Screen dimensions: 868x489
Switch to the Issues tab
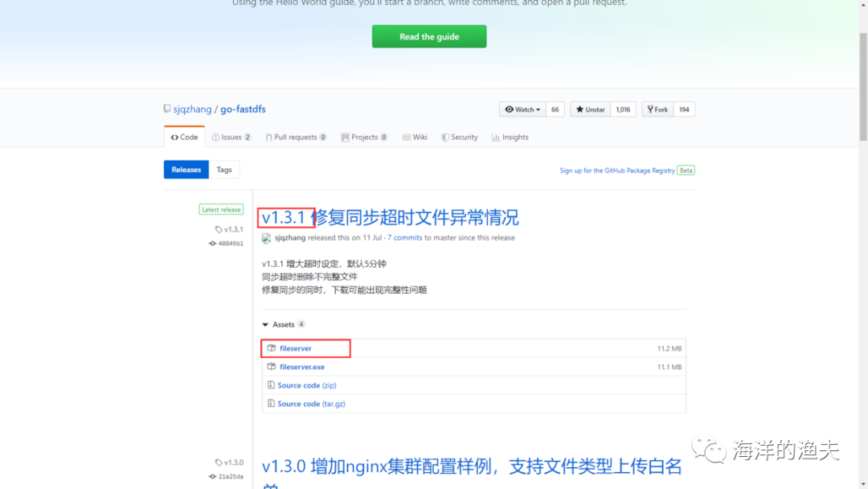pyautogui.click(x=231, y=137)
